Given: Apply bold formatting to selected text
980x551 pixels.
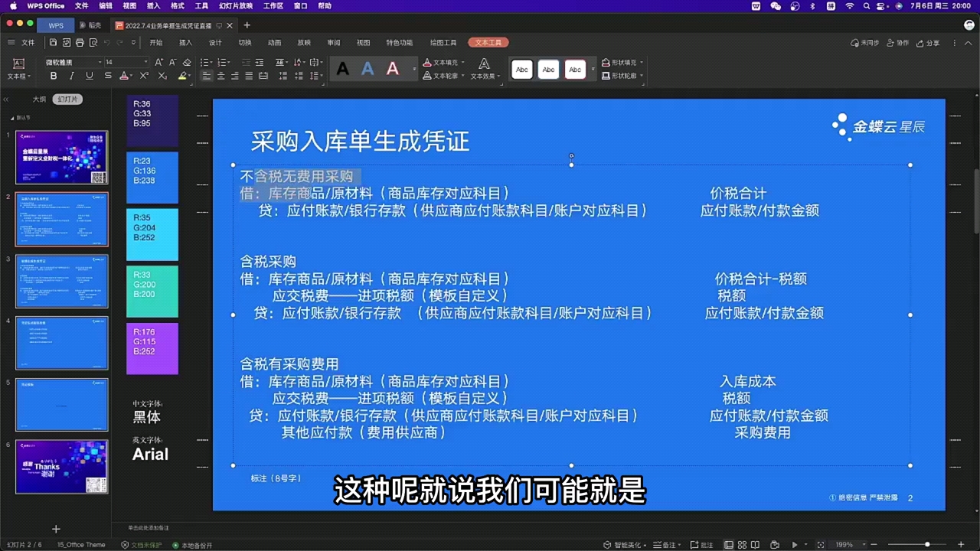Looking at the screenshot, I should pos(53,77).
